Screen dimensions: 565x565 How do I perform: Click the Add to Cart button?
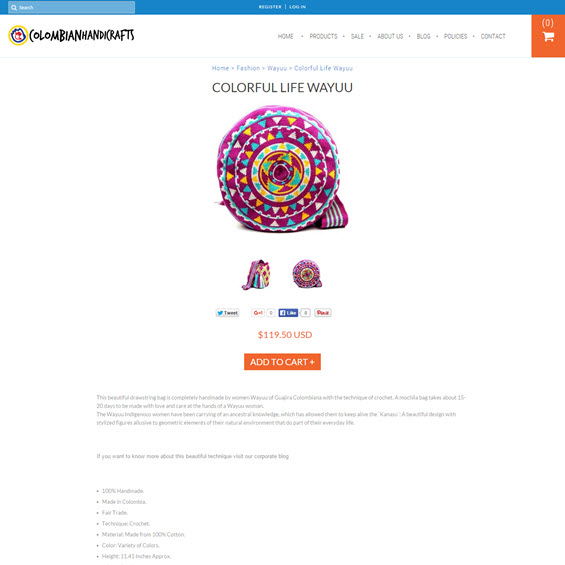click(x=282, y=362)
